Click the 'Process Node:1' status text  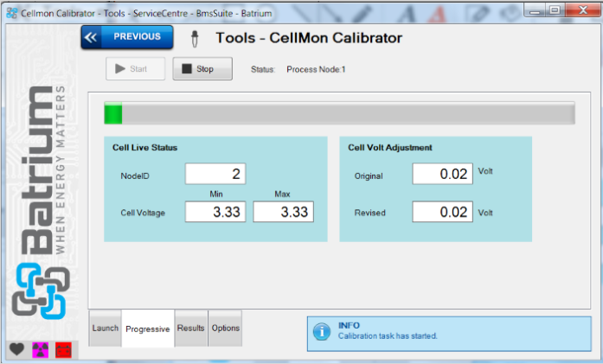tap(316, 69)
